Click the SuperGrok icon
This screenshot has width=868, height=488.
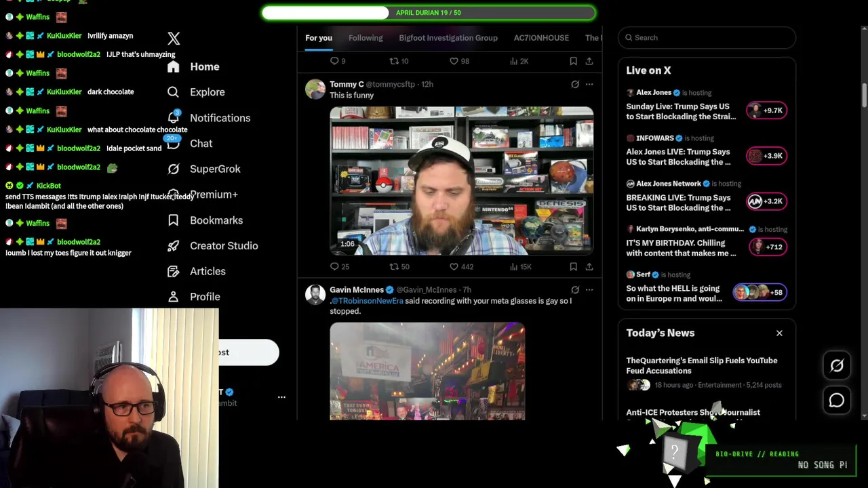[174, 169]
